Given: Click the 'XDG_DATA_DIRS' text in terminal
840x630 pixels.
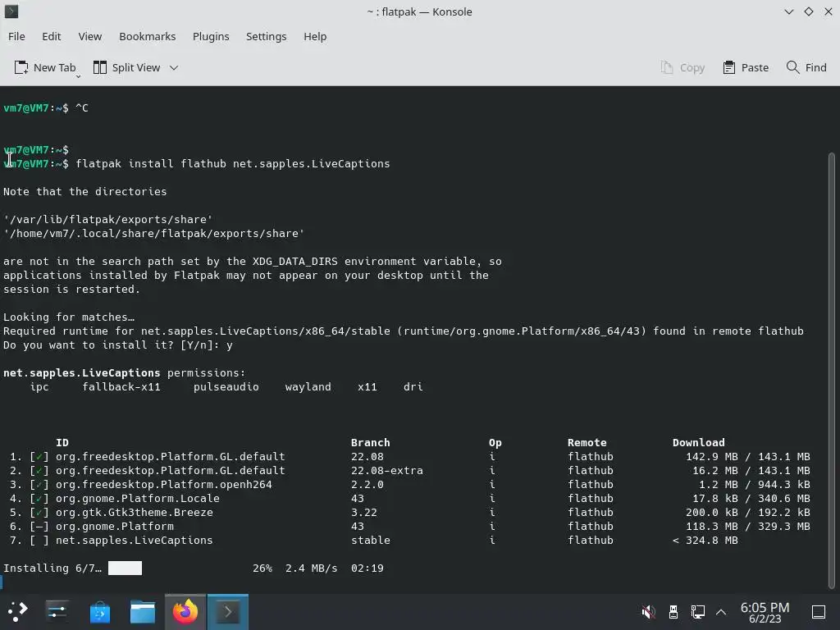Looking at the screenshot, I should (295, 262).
